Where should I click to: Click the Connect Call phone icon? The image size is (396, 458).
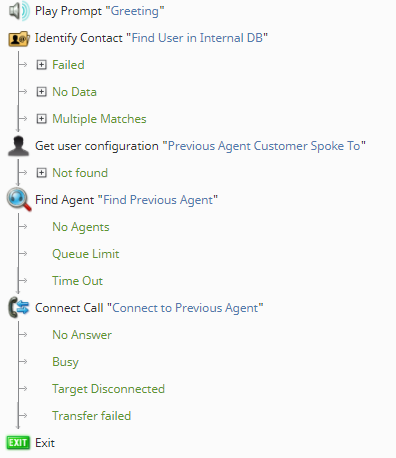(x=18, y=307)
